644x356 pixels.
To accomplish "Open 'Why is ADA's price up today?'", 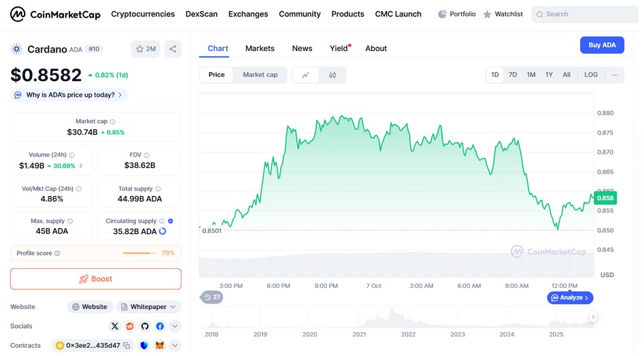I will 69,95.
